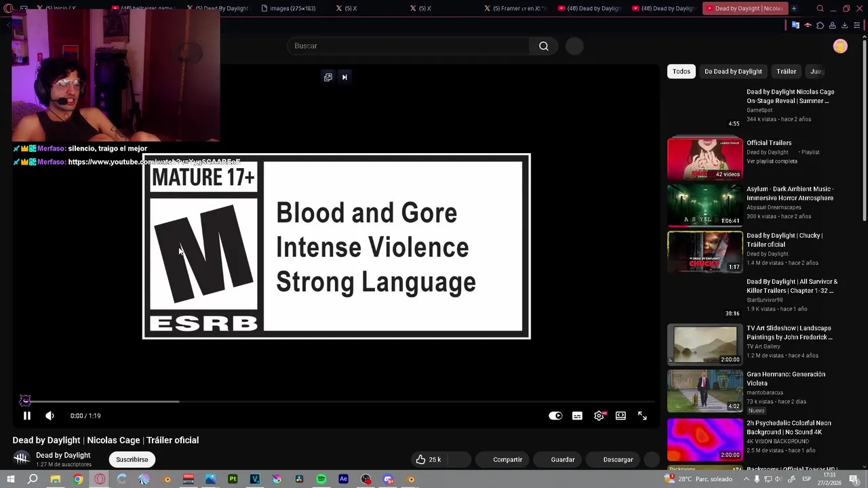Pause the video with the pause button
Viewport: 868px width, 488px height.
(27, 415)
